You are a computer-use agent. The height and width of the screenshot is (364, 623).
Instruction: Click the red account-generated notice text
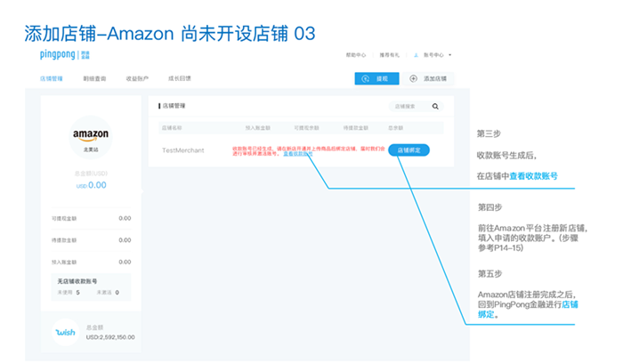click(308, 151)
